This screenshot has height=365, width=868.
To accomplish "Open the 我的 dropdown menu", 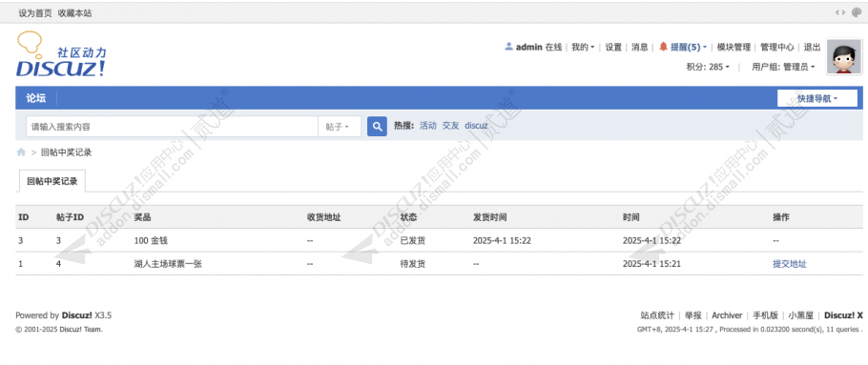I will (x=583, y=48).
